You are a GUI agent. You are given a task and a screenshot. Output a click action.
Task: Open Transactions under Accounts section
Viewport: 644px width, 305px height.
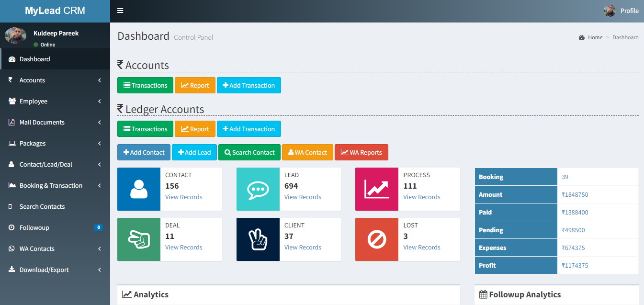click(x=145, y=85)
